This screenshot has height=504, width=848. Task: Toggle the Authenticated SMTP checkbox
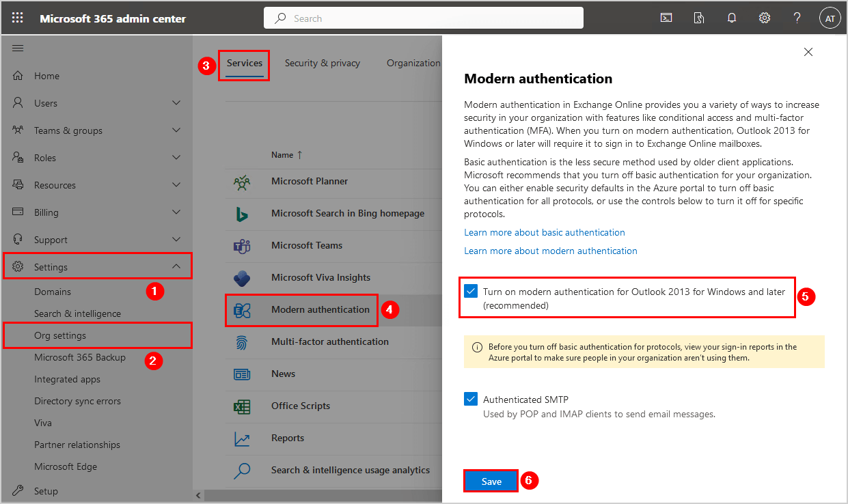click(471, 400)
